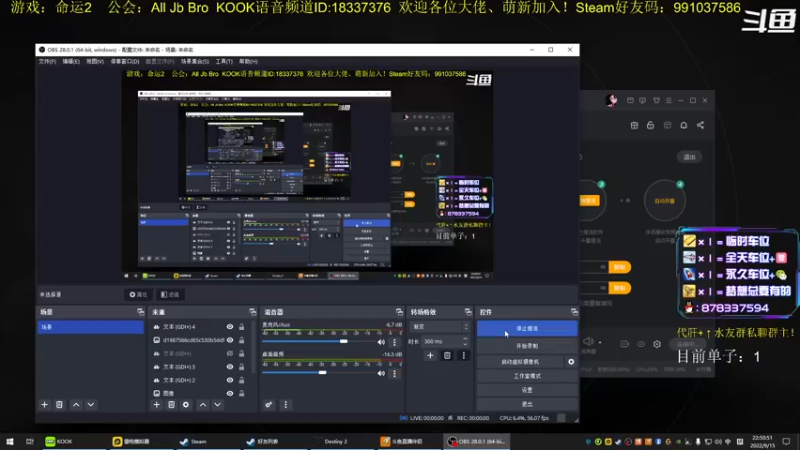Open 视图(V) menu in OBS
Image resolution: width=800 pixels, height=450 pixels.
point(95,61)
